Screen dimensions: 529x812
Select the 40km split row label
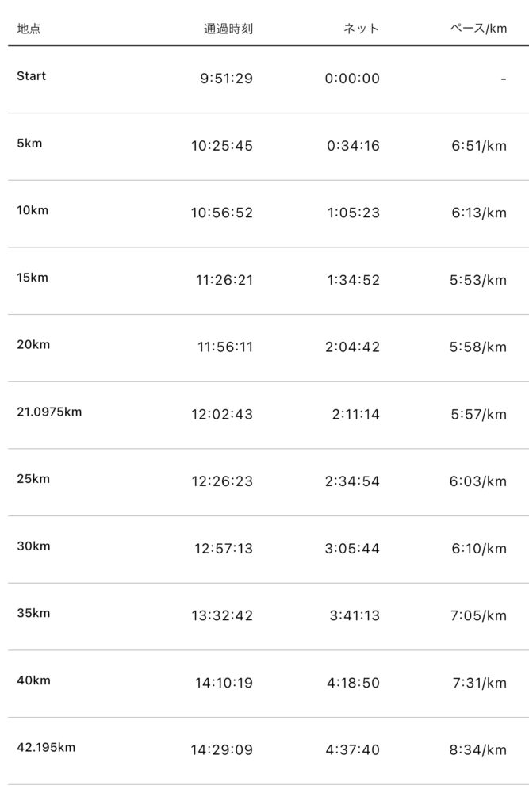33,680
